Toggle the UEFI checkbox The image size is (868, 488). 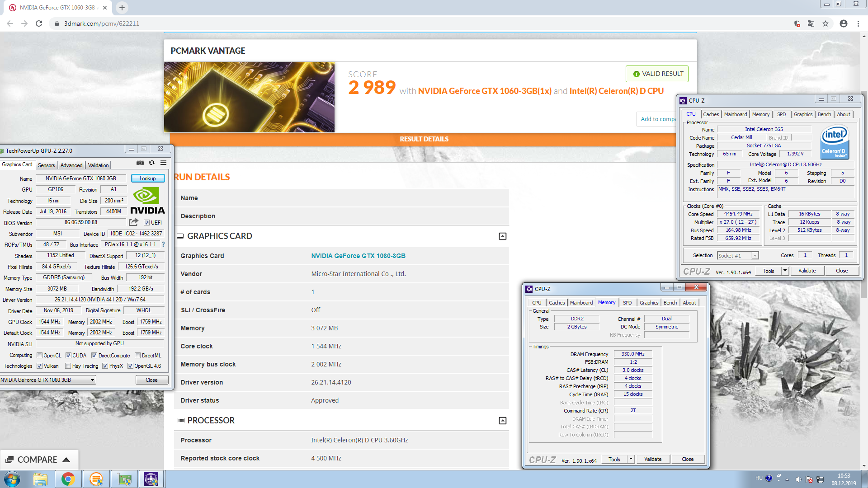(x=146, y=222)
